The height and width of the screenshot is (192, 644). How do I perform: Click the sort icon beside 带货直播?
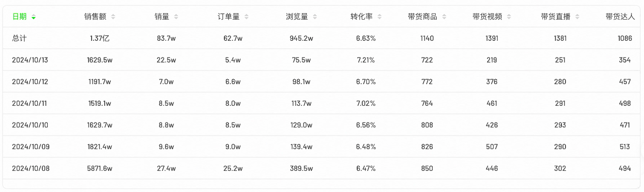point(577,17)
